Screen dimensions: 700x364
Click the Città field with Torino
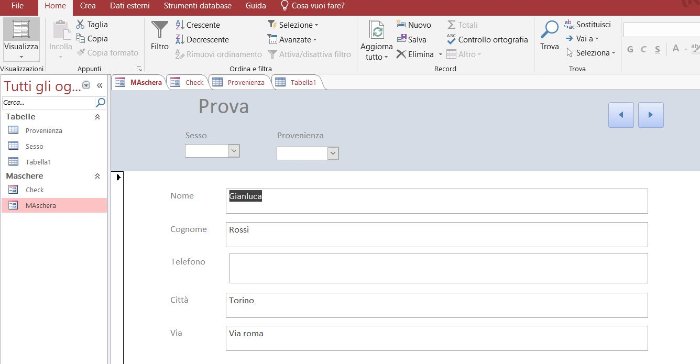tap(437, 305)
